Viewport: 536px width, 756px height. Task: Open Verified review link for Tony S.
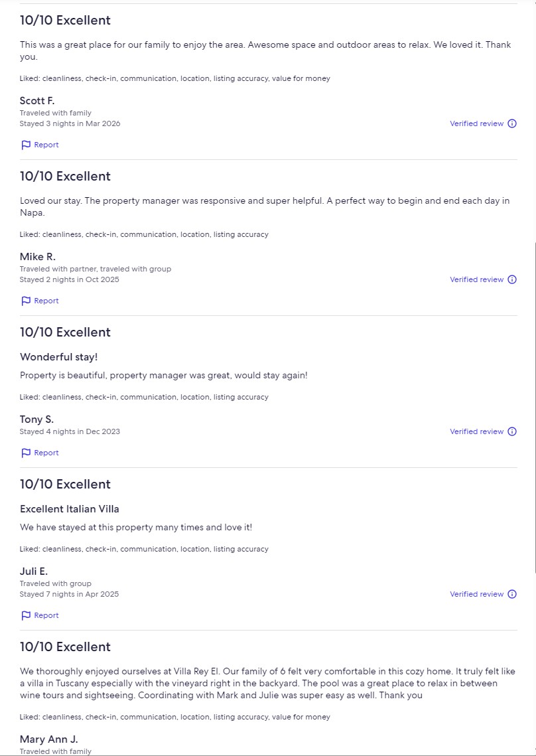[x=477, y=431]
